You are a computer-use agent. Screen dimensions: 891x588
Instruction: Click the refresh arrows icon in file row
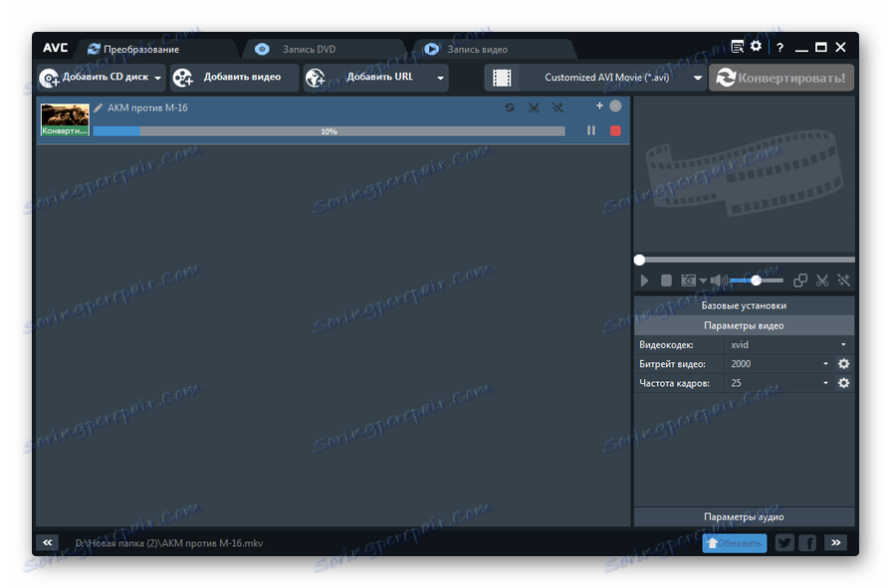click(x=510, y=107)
